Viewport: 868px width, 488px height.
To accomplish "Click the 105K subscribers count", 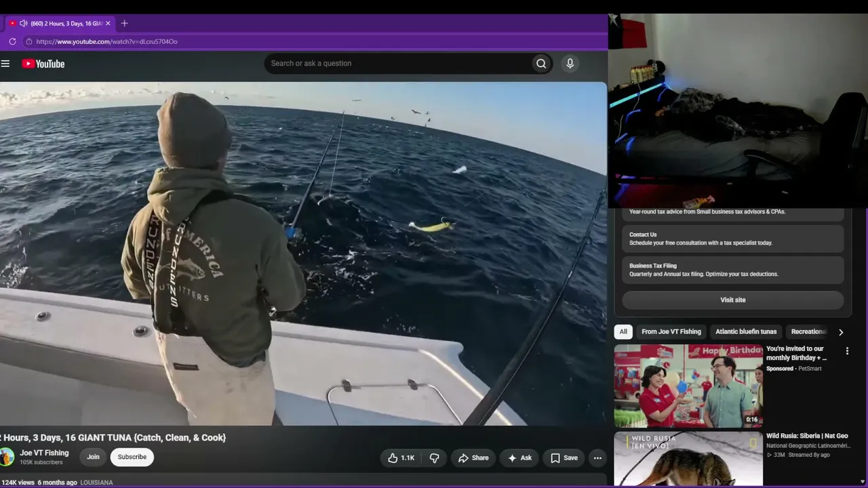I will tap(41, 463).
